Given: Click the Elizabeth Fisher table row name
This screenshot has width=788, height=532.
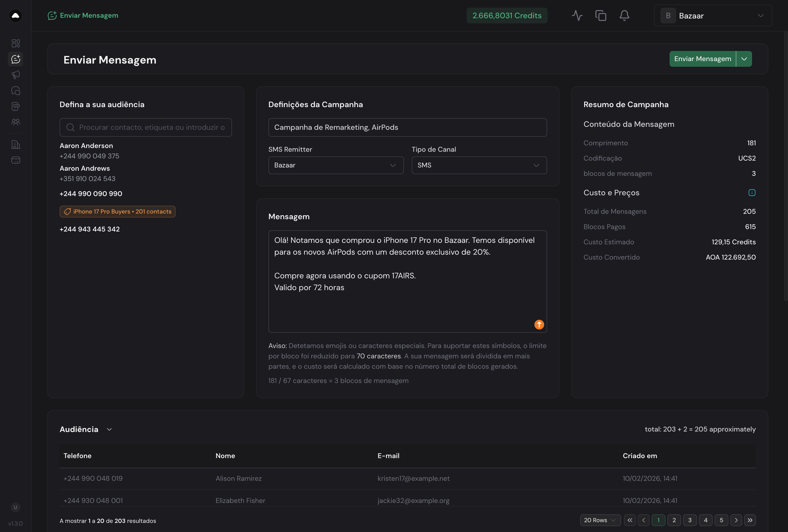Looking at the screenshot, I should (240, 501).
